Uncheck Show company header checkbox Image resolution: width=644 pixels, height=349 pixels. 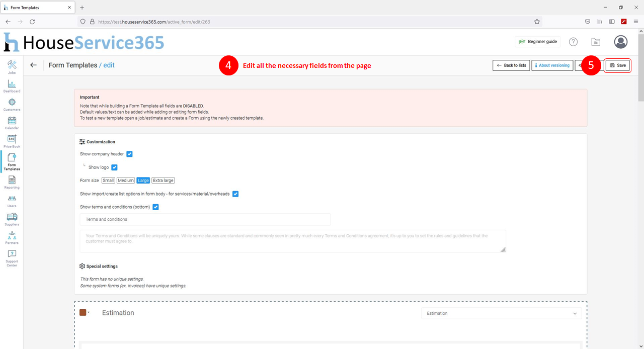pyautogui.click(x=129, y=154)
